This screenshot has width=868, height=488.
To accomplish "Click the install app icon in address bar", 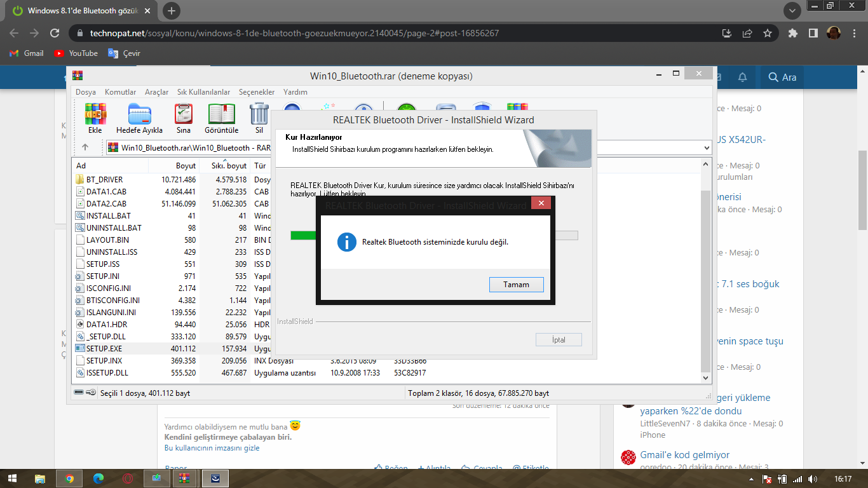I will click(x=727, y=33).
